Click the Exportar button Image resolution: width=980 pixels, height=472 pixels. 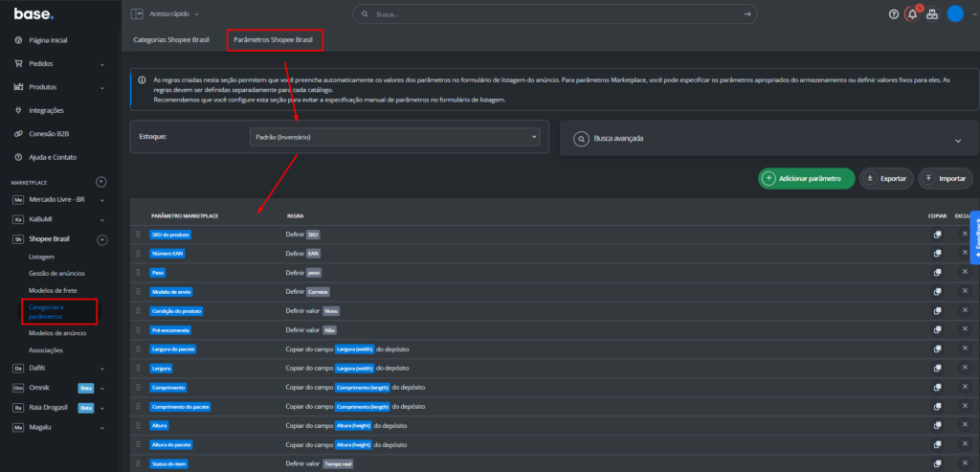(886, 178)
